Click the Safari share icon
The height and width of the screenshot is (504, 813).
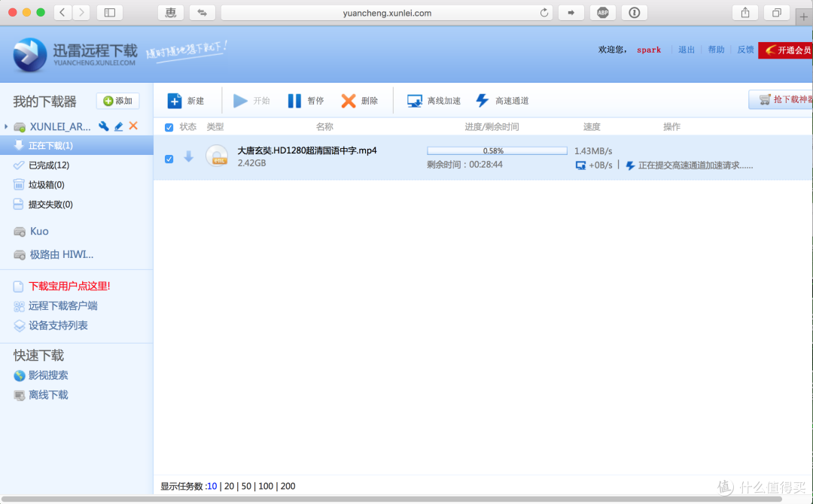click(745, 13)
